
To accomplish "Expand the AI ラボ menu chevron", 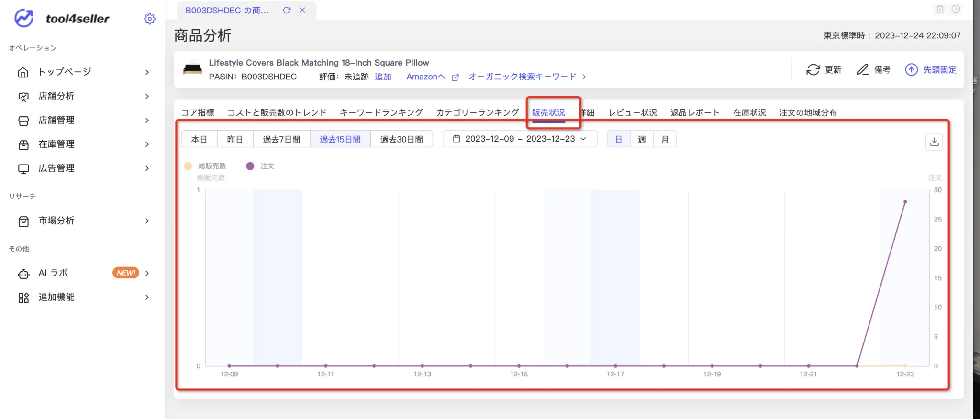I will coord(147,273).
